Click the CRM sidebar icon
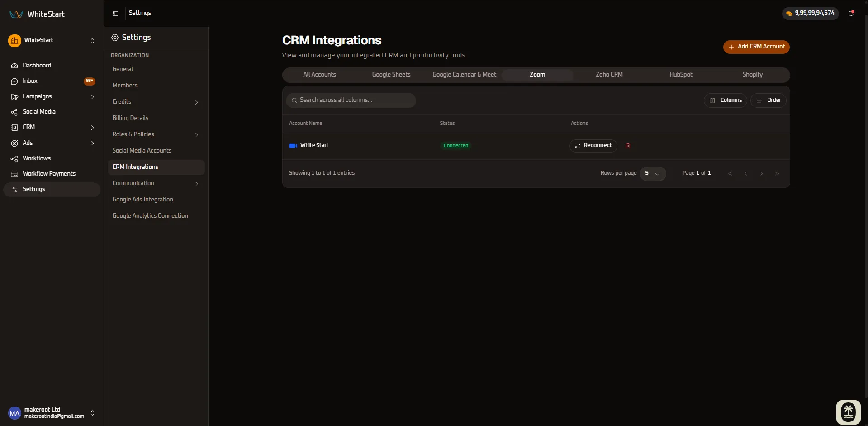Image resolution: width=868 pixels, height=426 pixels. tap(14, 128)
